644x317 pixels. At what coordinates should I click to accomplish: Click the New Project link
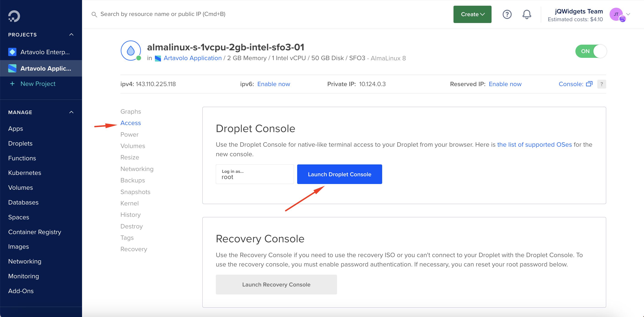pyautogui.click(x=38, y=84)
